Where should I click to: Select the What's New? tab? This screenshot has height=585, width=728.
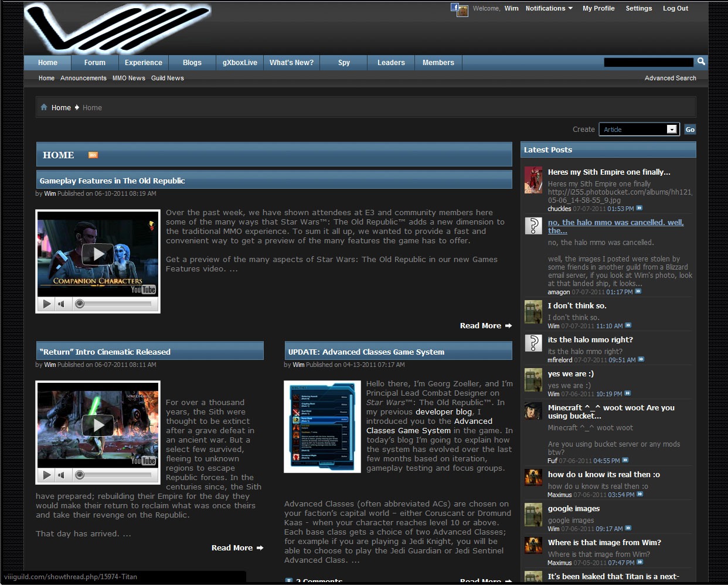291,63
